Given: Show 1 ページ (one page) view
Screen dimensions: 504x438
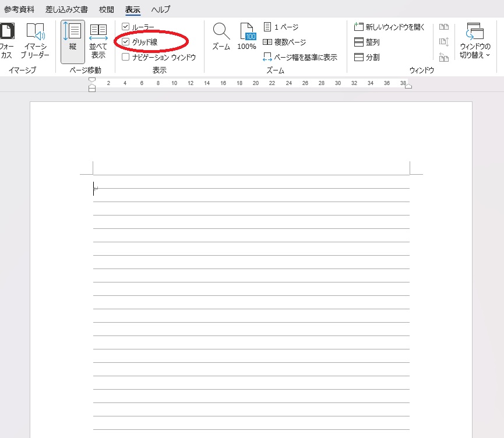Looking at the screenshot, I should 281,27.
